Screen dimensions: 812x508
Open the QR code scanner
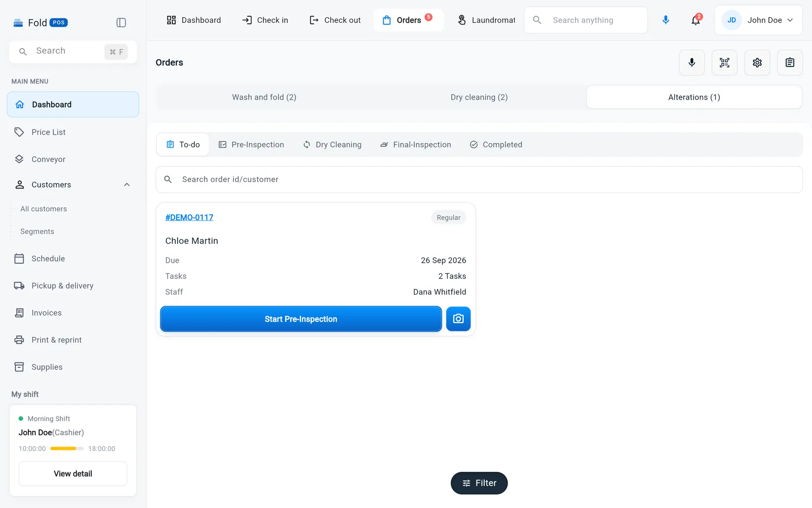tap(724, 62)
